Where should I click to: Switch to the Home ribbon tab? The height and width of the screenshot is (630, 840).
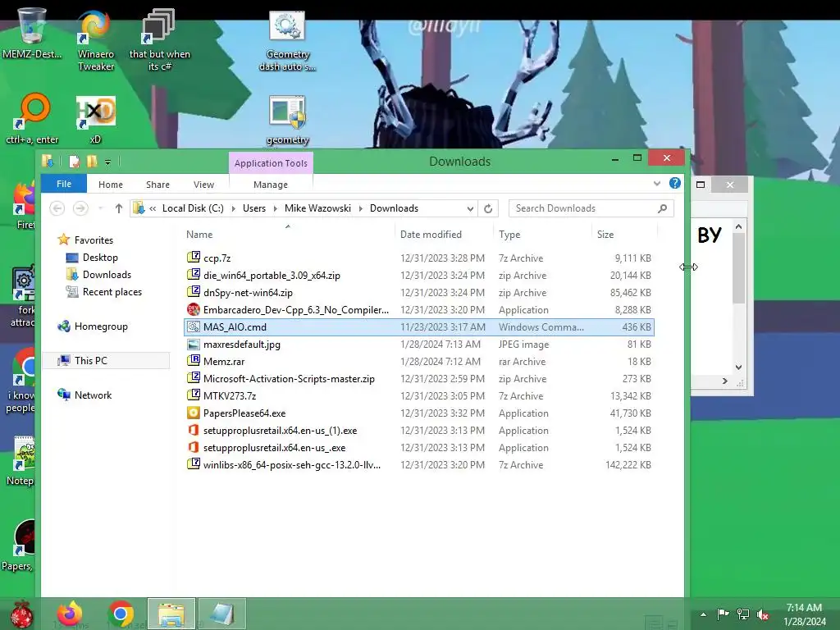(111, 185)
